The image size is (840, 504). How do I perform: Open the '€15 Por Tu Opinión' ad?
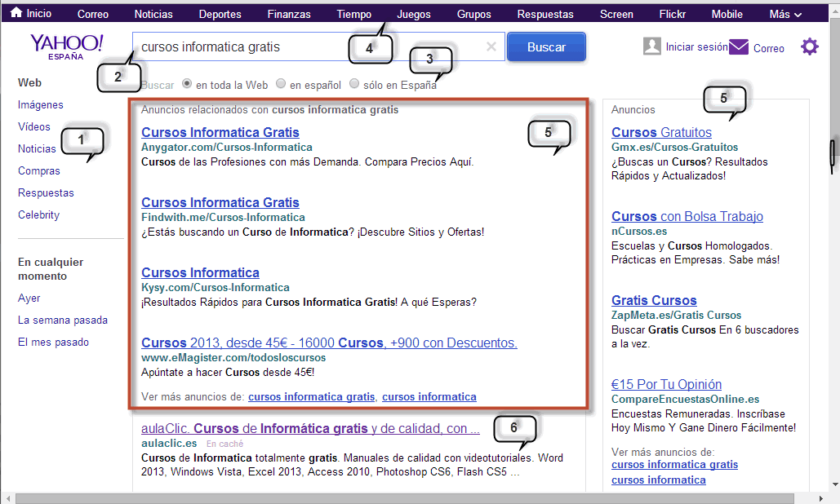[666, 384]
